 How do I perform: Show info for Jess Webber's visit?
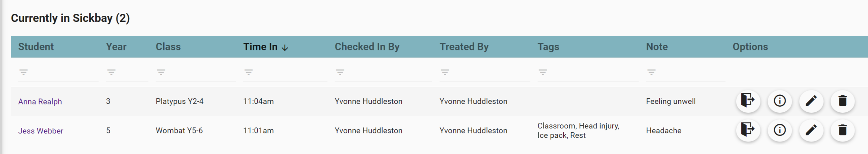tap(779, 130)
